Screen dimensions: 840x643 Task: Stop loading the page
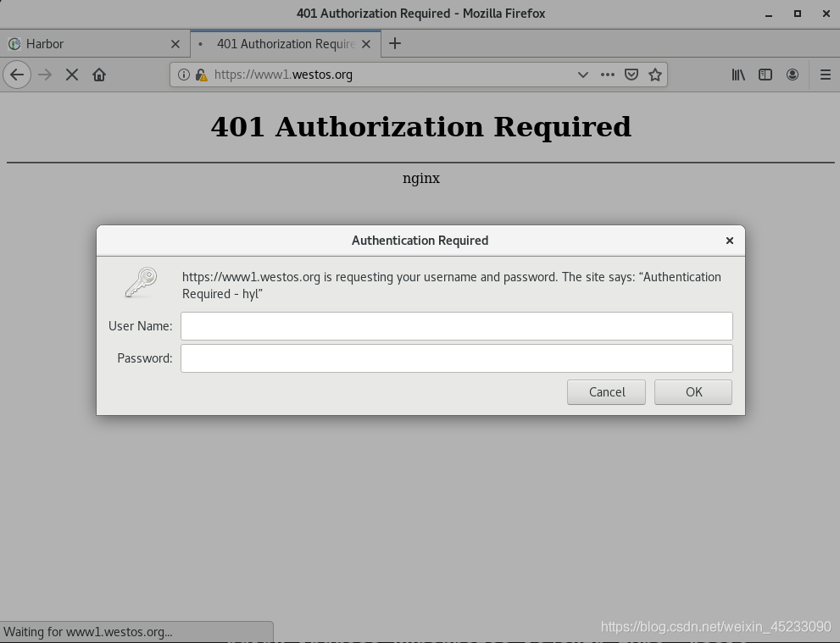(x=72, y=75)
